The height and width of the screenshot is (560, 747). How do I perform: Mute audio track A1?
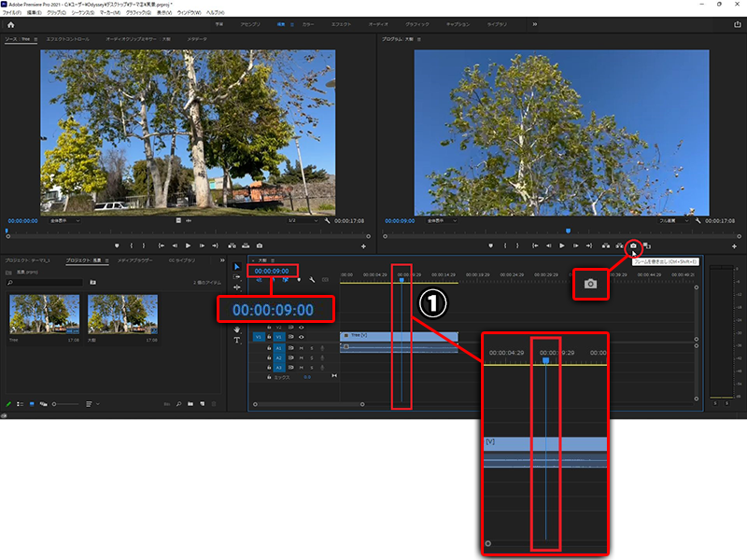301,347
